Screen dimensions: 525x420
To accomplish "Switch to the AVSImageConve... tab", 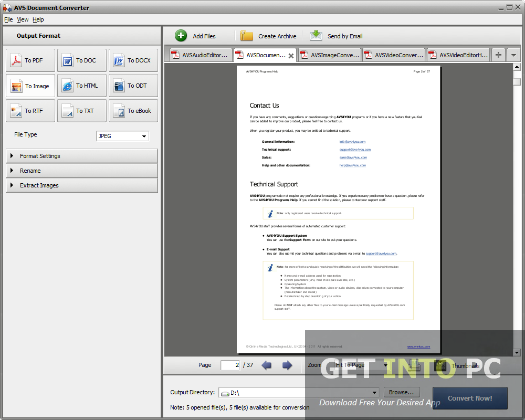I will pyautogui.click(x=330, y=55).
